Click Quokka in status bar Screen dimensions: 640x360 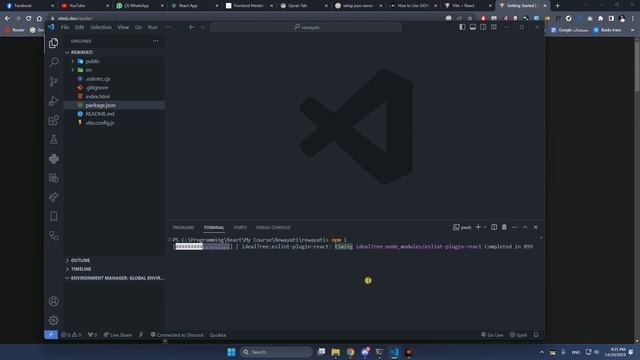point(218,335)
